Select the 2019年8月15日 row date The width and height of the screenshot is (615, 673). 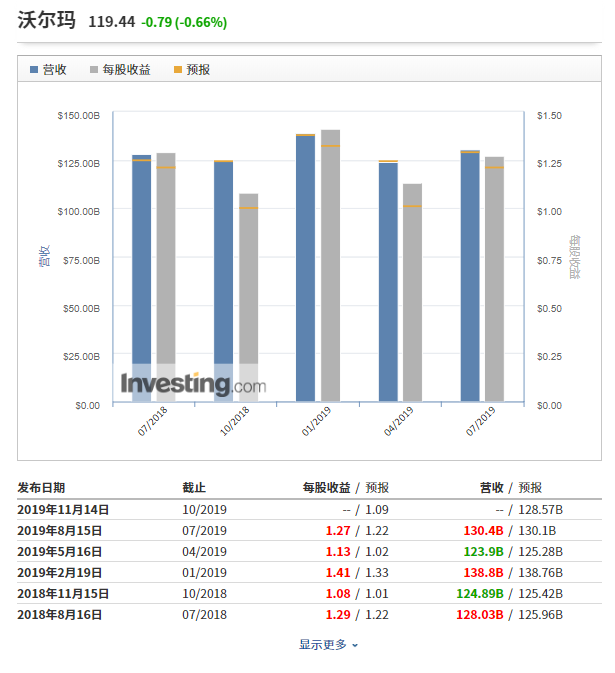click(60, 531)
